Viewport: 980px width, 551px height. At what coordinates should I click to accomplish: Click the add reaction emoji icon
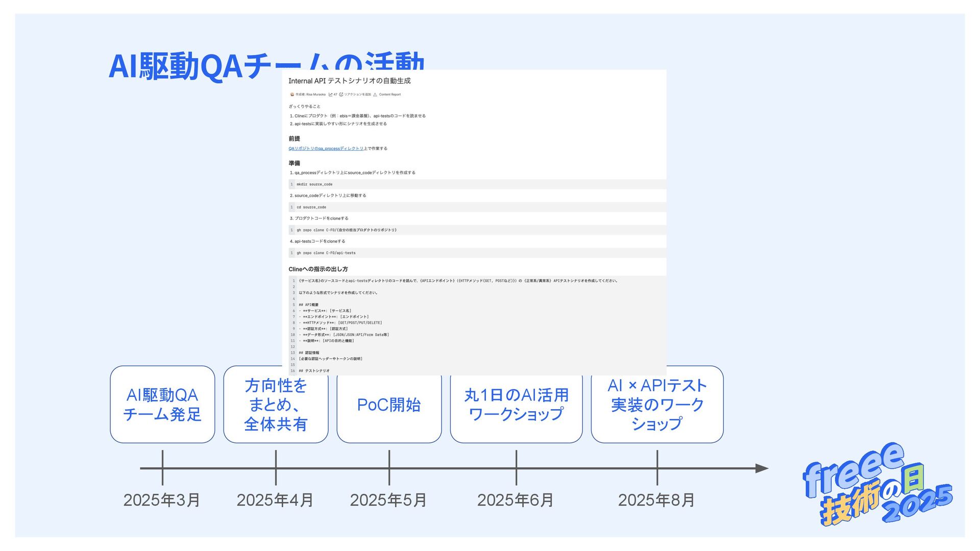pyautogui.click(x=341, y=94)
